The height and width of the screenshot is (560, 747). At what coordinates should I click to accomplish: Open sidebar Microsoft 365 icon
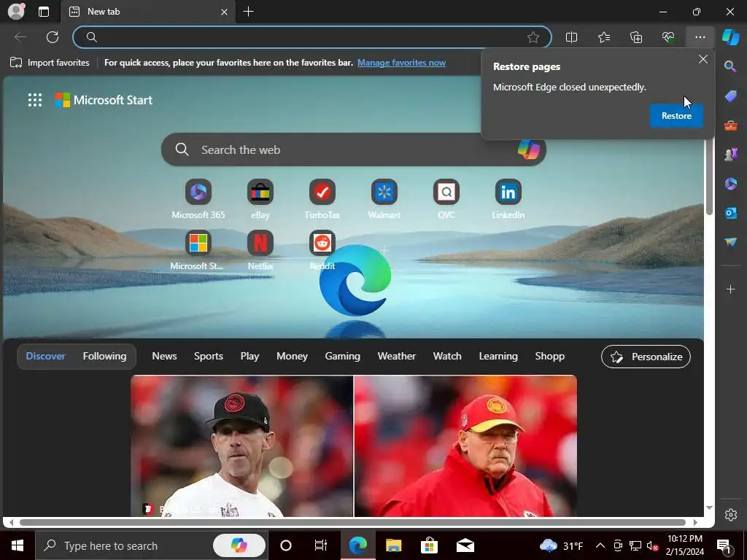(x=730, y=184)
